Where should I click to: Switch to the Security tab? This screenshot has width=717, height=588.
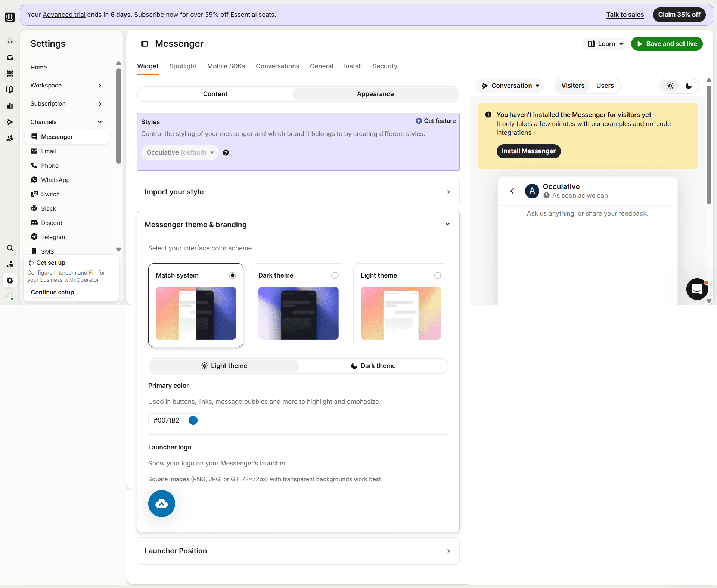385,66
